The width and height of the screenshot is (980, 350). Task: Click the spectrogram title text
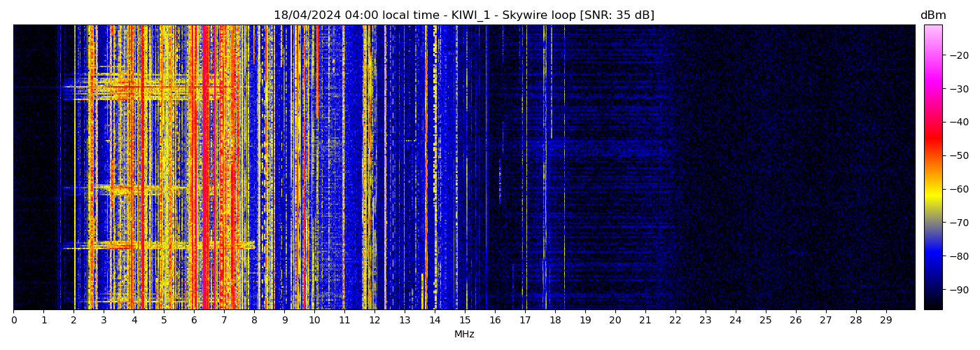coord(463,15)
